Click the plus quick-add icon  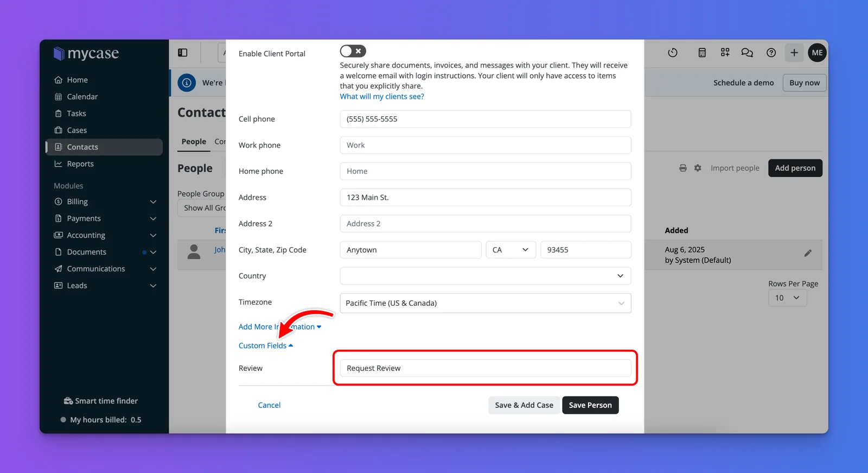(794, 53)
